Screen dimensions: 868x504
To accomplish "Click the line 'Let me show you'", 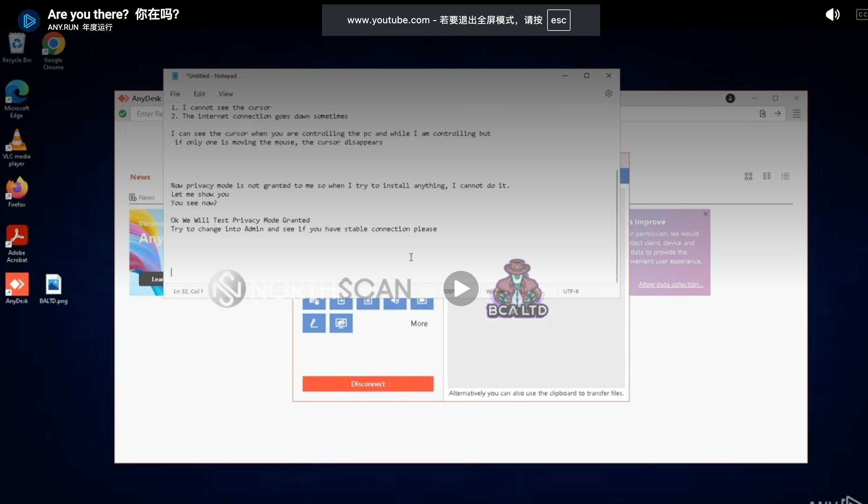I will pyautogui.click(x=200, y=194).
